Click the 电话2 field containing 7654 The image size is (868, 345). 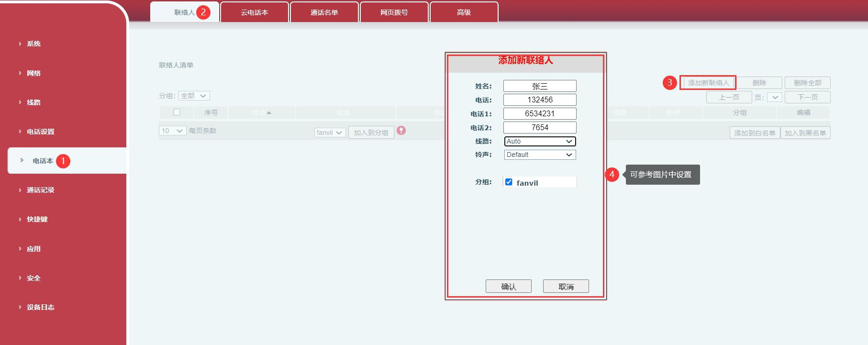[540, 128]
